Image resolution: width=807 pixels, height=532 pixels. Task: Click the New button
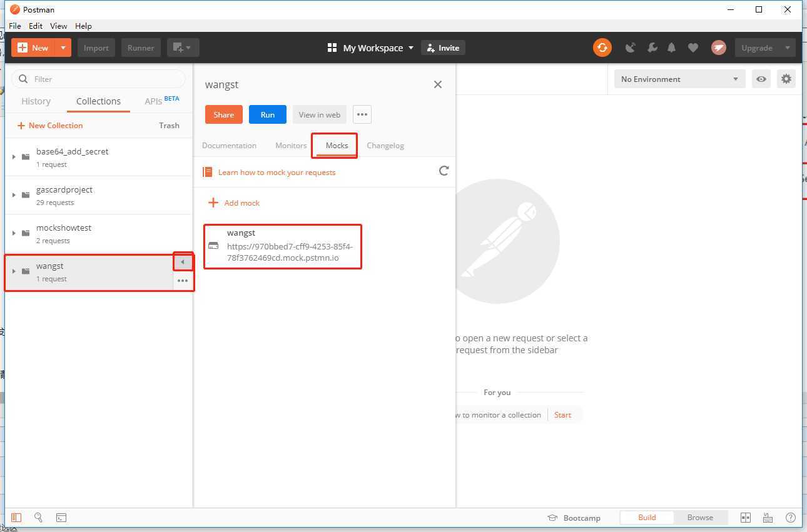[33, 48]
